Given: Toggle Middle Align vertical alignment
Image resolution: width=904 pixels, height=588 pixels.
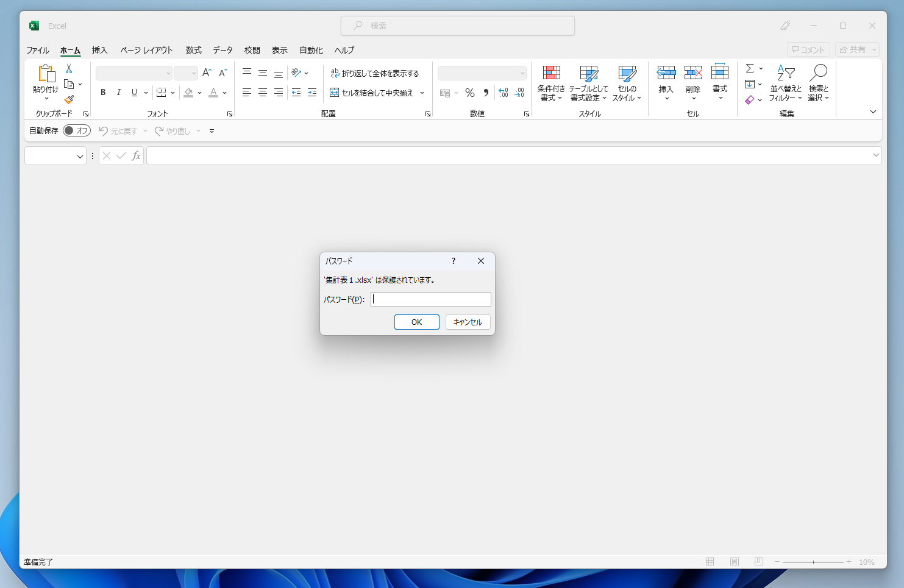Looking at the screenshot, I should point(263,73).
